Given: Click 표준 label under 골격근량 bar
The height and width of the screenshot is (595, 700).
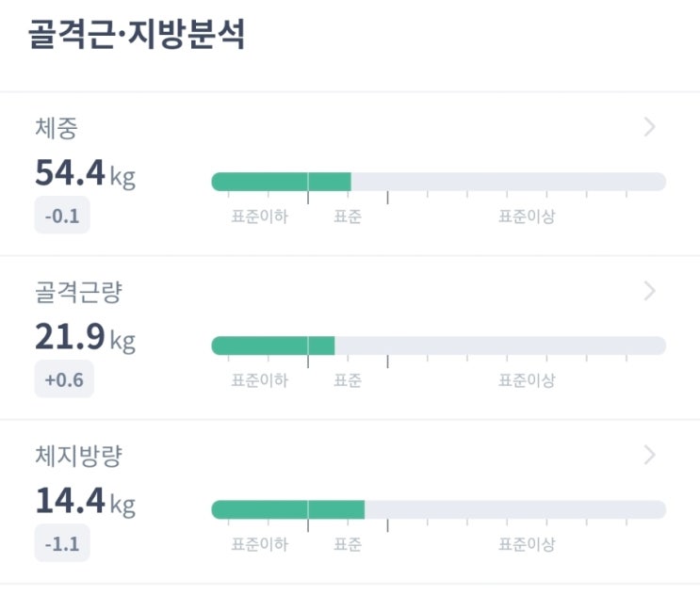Looking at the screenshot, I should click(x=347, y=381).
